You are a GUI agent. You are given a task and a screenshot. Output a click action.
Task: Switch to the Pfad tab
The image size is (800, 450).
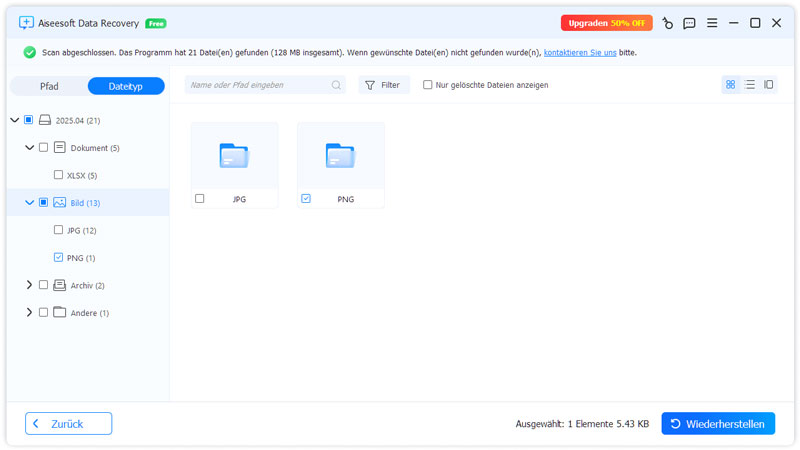coord(49,86)
